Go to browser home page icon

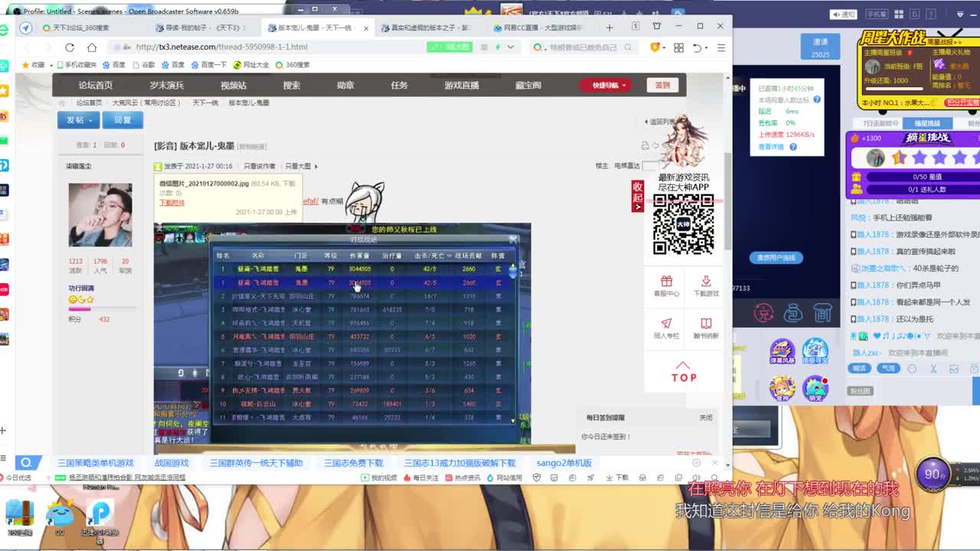point(91,47)
